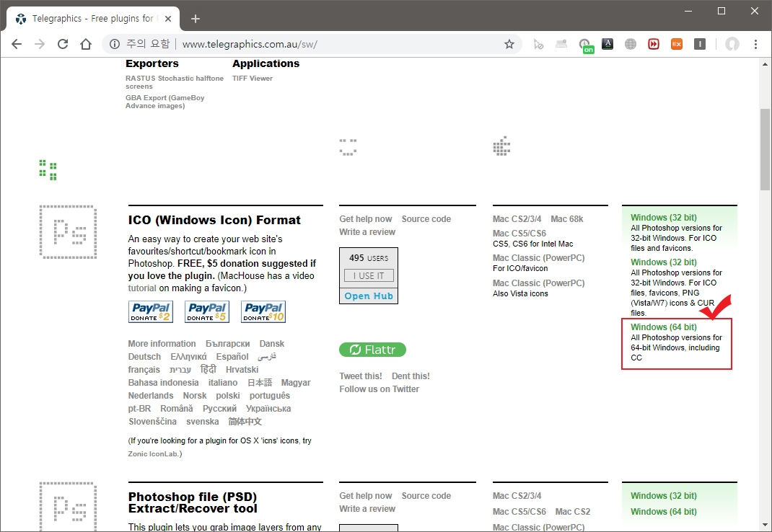This screenshot has height=532, width=772.
Task: Open the user profile avatar
Action: click(732, 44)
